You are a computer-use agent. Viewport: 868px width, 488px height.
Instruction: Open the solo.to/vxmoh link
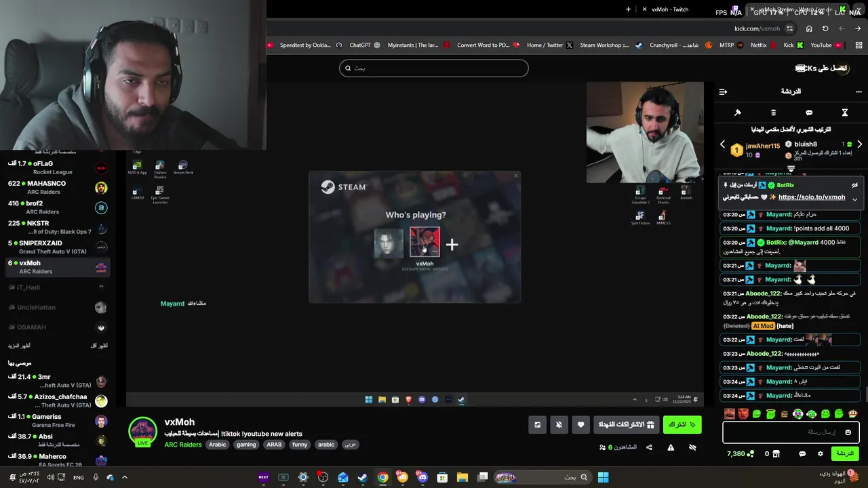coord(812,197)
